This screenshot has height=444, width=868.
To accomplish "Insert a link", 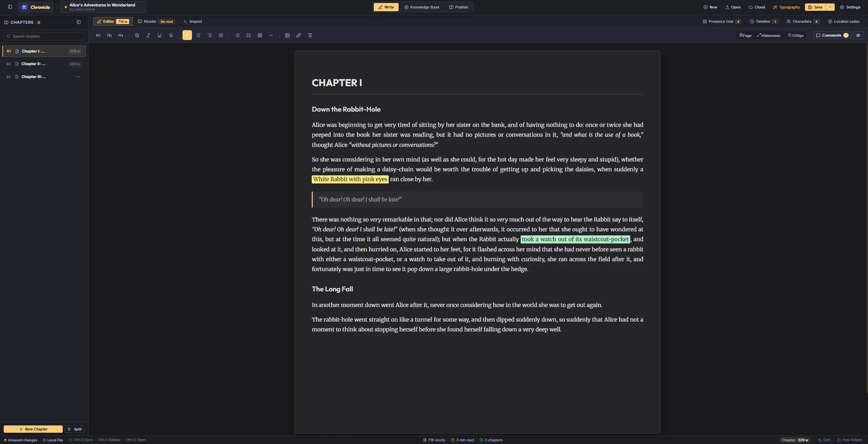I will [298, 35].
